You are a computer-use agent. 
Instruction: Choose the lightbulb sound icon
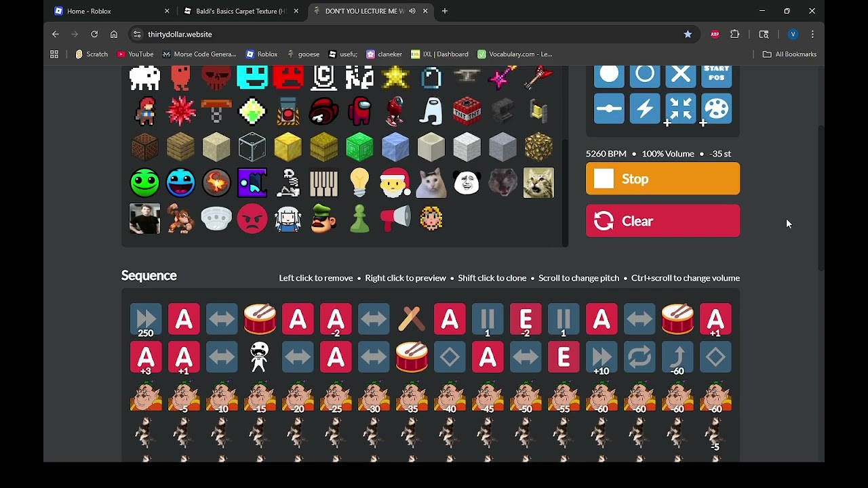click(x=359, y=183)
